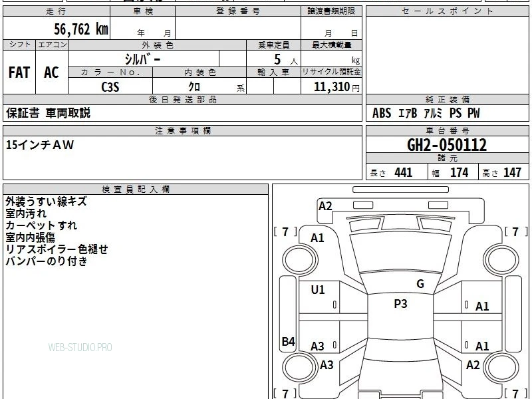The height and width of the screenshot is (399, 532).
Task: Select the 諸元 header
Action: coord(447,158)
